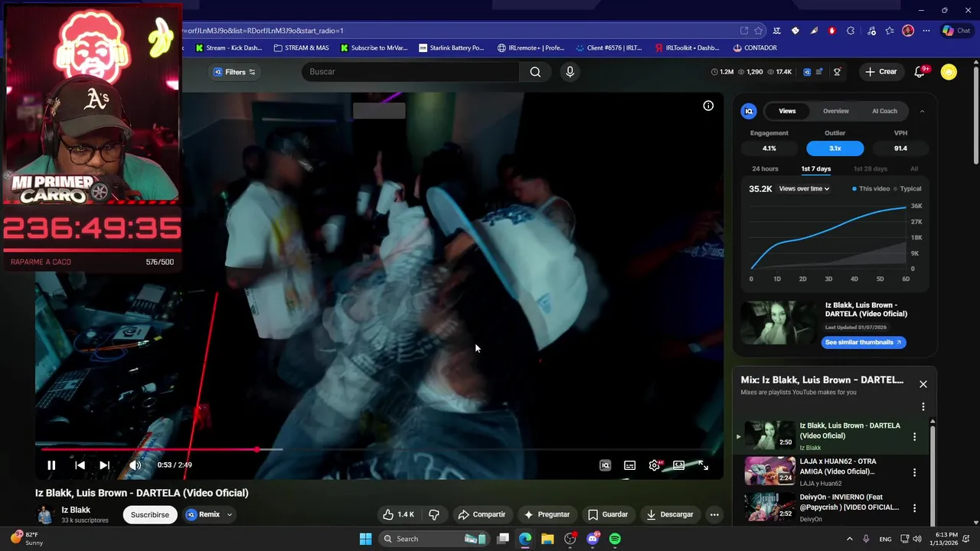Collapse the vidIQ panel chevron
The width and height of the screenshot is (980, 551).
coord(922,111)
